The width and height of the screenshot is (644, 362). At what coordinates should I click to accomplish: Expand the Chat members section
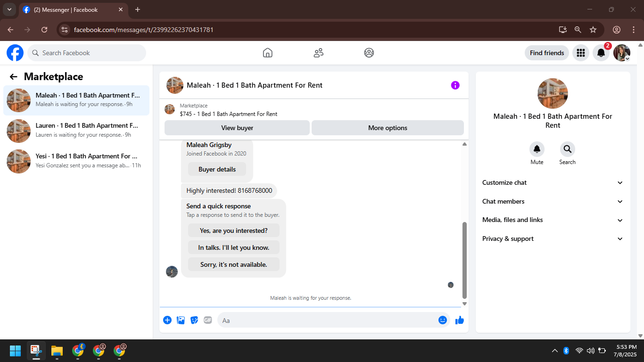(553, 201)
